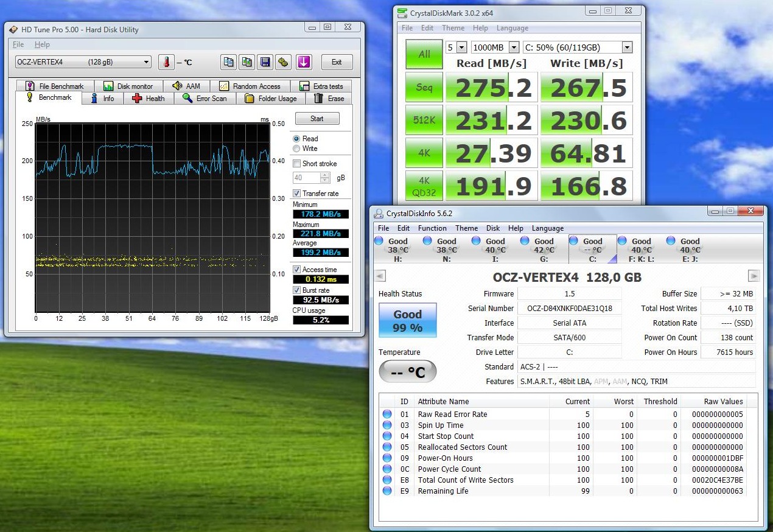Open the Erase tab
Viewport: 773px width, 532px height.
(x=329, y=98)
